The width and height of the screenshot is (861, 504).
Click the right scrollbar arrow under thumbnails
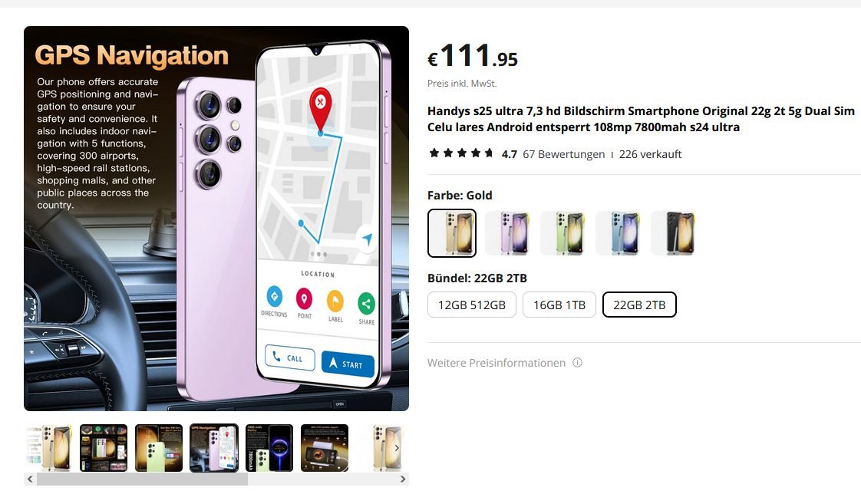click(403, 479)
